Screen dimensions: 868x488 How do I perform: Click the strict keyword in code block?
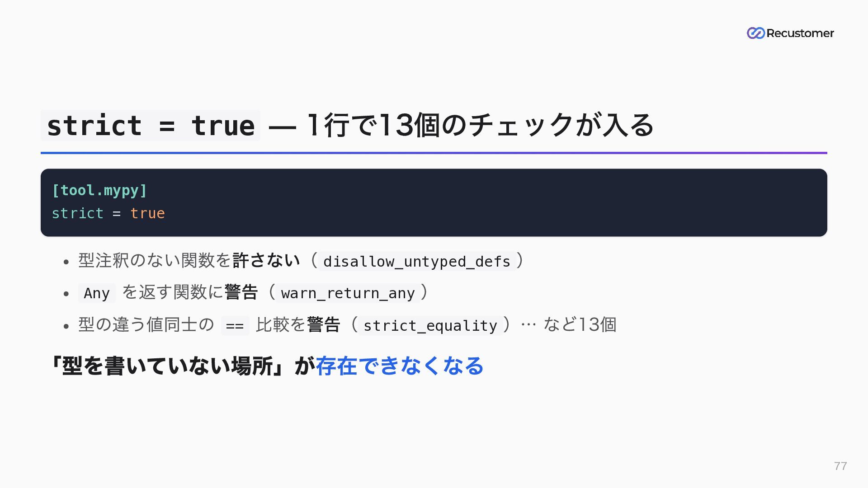78,213
